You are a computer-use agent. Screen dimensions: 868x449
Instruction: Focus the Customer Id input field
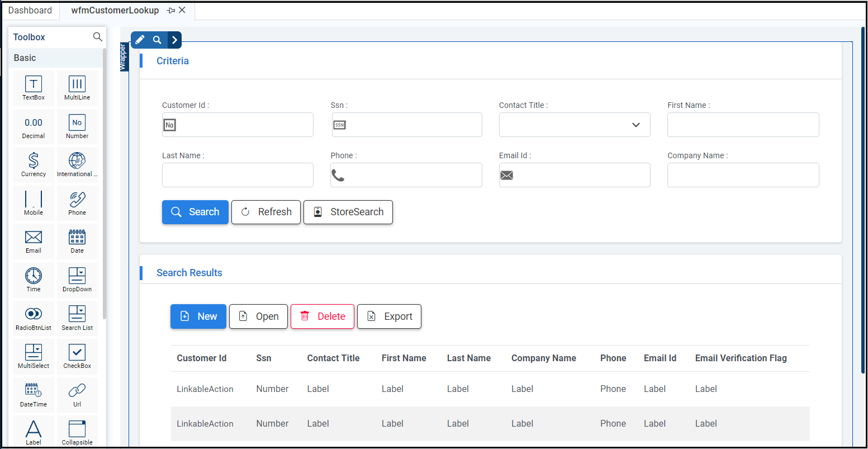(x=238, y=125)
